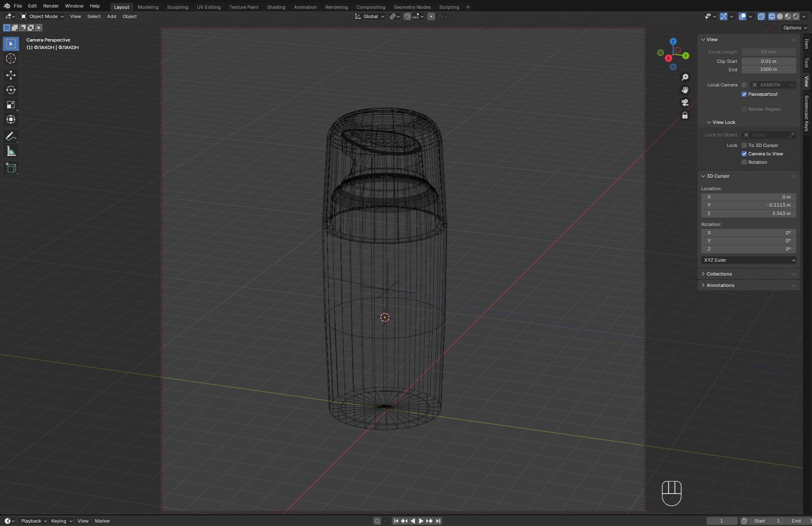This screenshot has width=812, height=526.
Task: Click the Clip Start value field
Action: [768, 61]
